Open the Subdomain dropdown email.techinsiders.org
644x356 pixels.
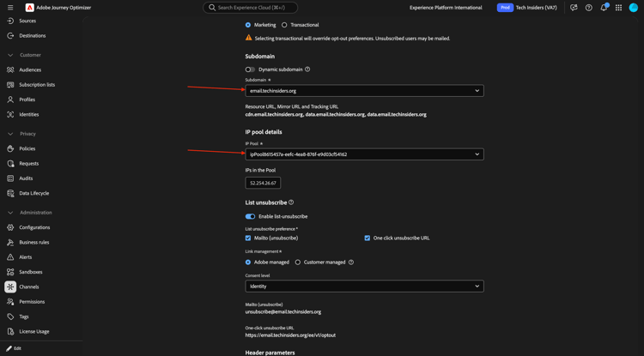[364, 91]
